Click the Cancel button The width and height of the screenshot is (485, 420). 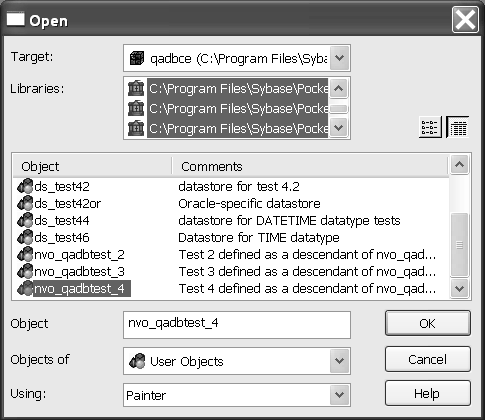click(x=428, y=359)
